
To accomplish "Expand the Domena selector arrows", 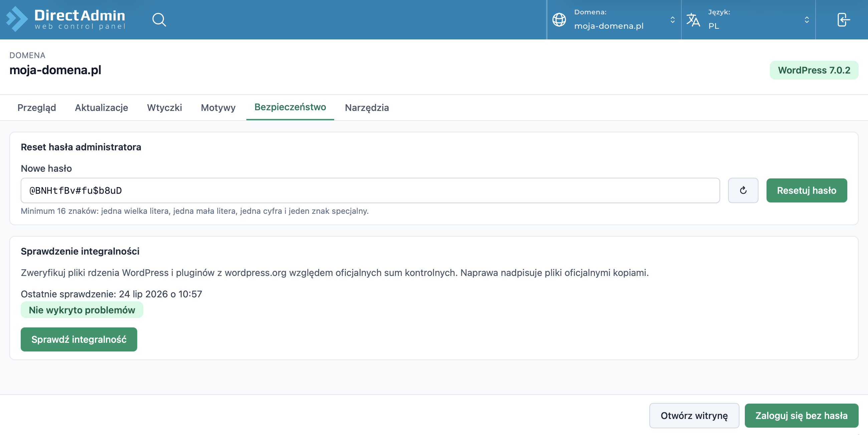I will click(673, 20).
